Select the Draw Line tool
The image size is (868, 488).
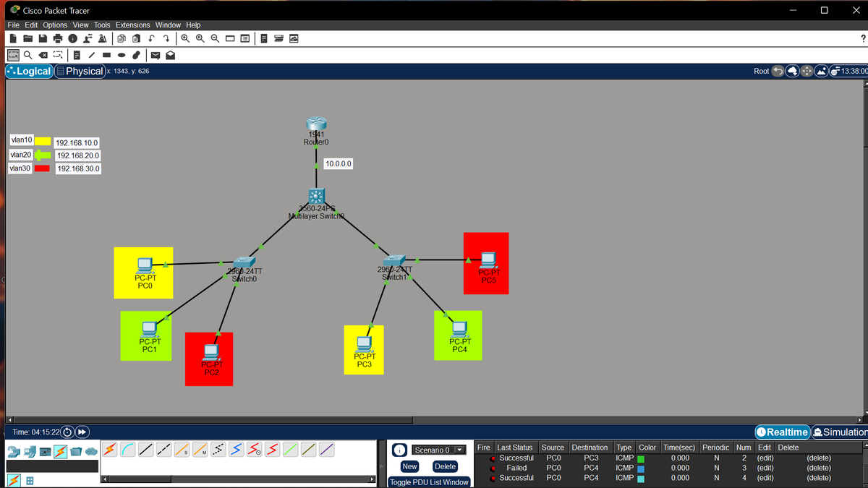92,55
